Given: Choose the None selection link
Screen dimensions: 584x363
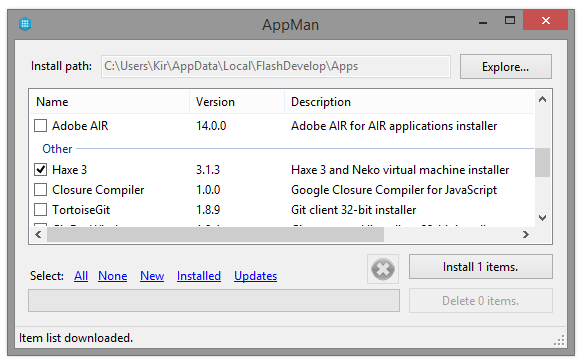Looking at the screenshot, I should pyautogui.click(x=112, y=276).
